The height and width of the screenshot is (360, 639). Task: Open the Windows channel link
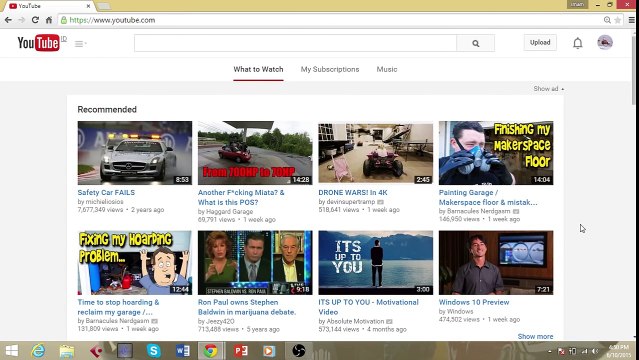pyautogui.click(x=460, y=311)
